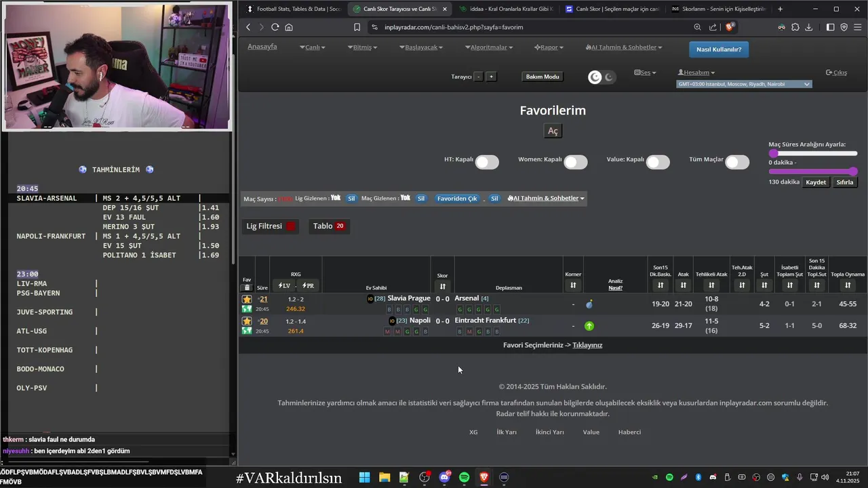Open Discord from the taskbar

(x=445, y=477)
